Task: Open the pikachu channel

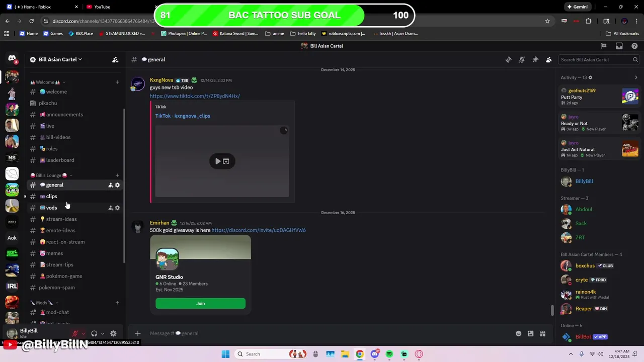Action: click(75, 103)
